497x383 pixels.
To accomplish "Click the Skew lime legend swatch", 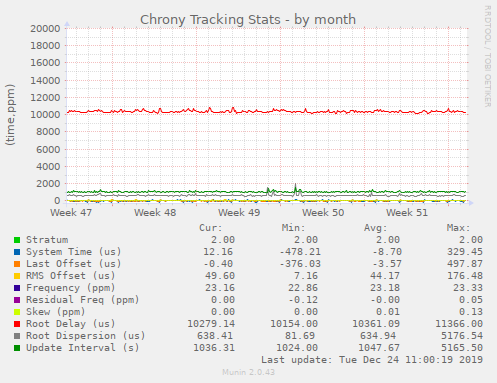I will pos(17,312).
